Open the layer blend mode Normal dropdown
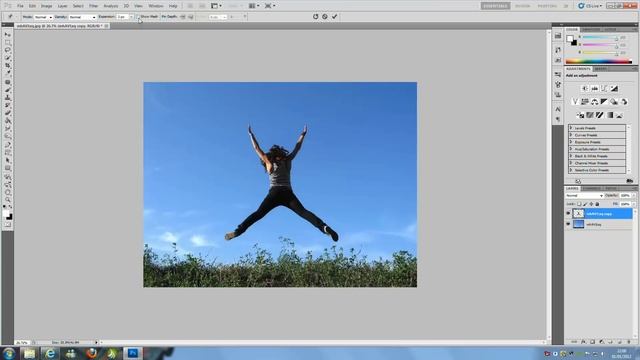 tap(584, 196)
